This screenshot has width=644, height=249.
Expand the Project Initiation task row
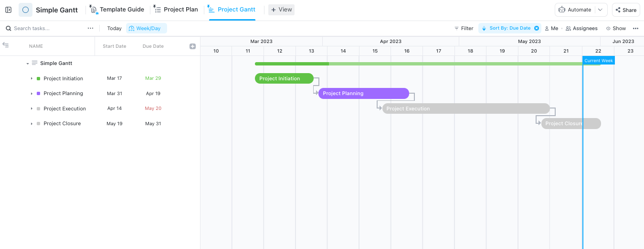(x=32, y=78)
